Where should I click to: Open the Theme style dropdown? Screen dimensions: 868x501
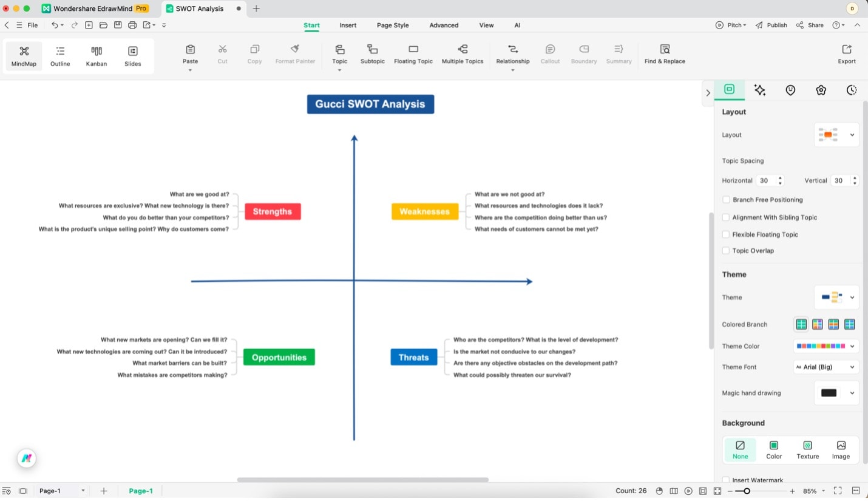[x=836, y=298]
